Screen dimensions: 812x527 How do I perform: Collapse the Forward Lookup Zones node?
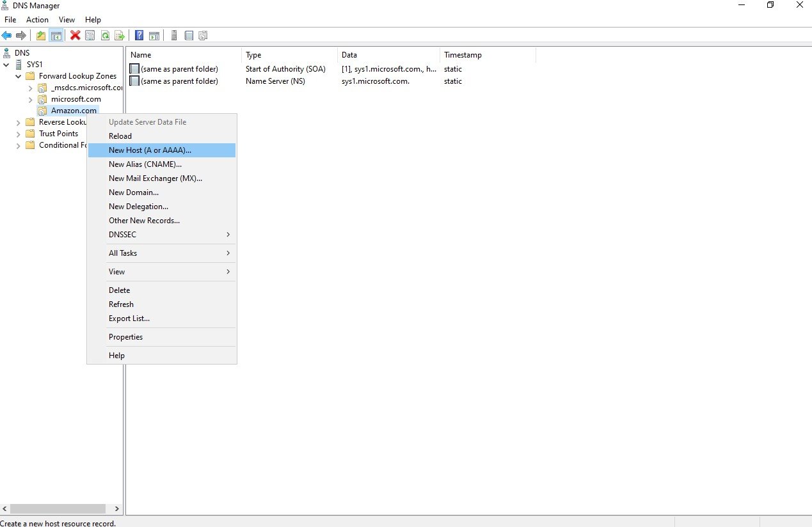19,76
